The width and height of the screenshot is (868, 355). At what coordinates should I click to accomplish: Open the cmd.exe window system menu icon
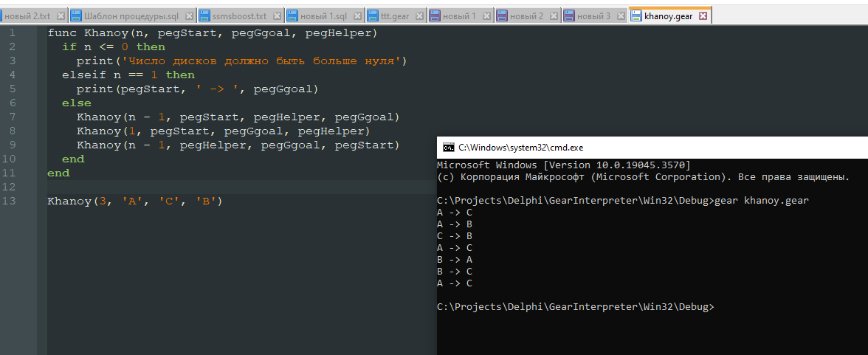coord(448,148)
